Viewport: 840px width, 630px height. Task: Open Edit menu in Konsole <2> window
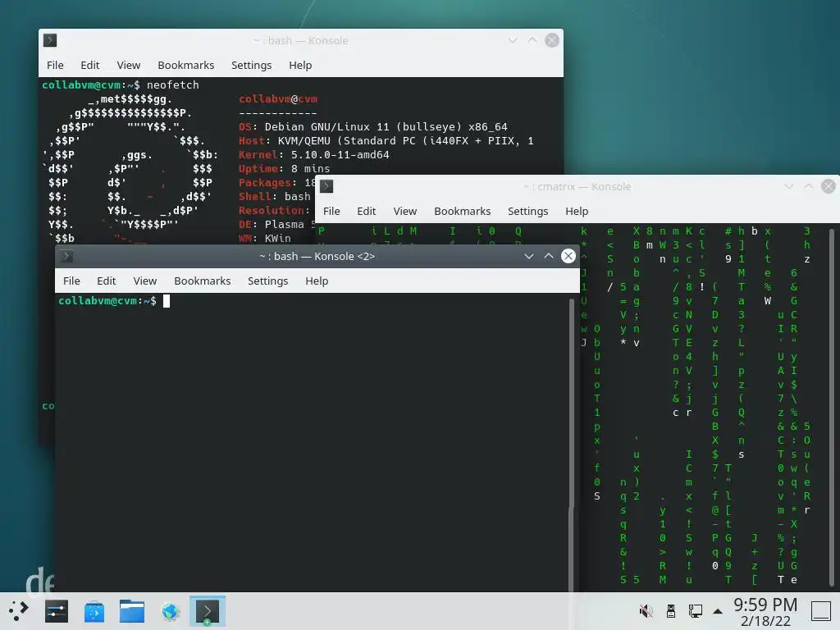(106, 281)
